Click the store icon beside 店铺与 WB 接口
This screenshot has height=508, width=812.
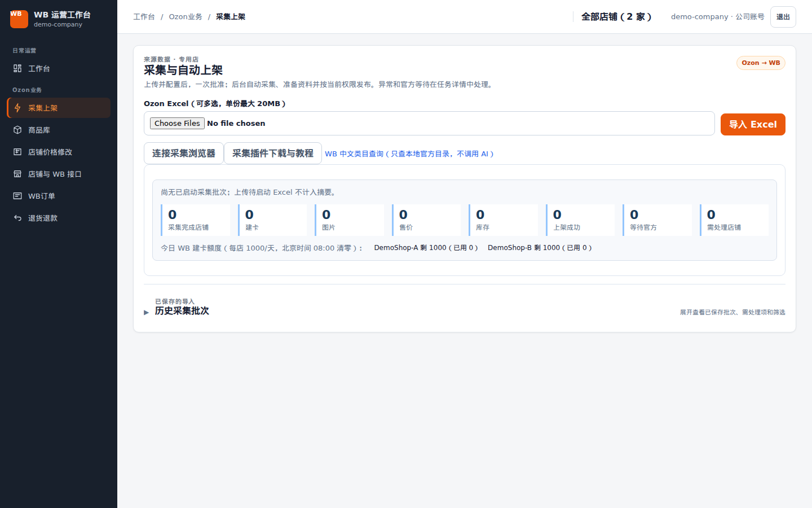coord(17,174)
